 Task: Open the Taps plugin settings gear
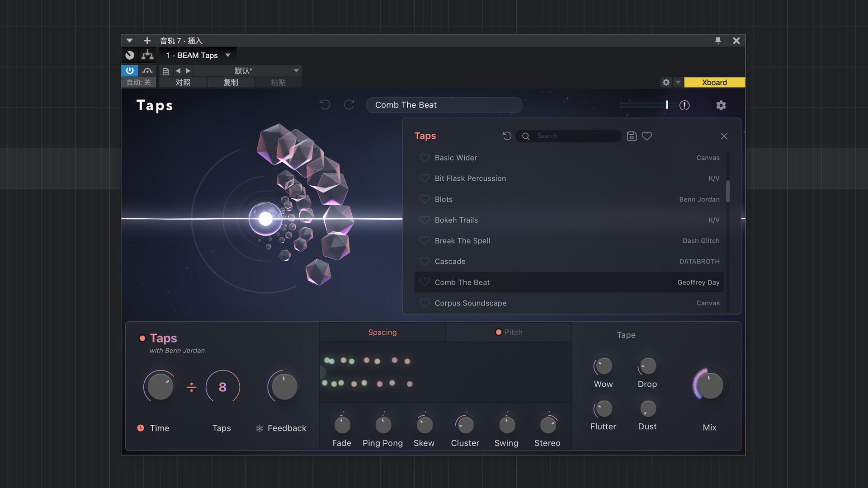pyautogui.click(x=721, y=105)
